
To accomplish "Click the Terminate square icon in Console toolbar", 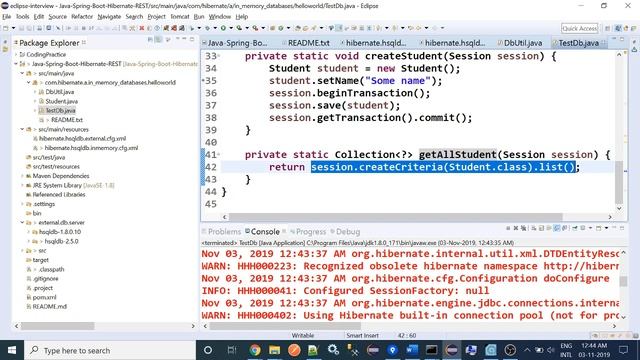I will click(508, 228).
